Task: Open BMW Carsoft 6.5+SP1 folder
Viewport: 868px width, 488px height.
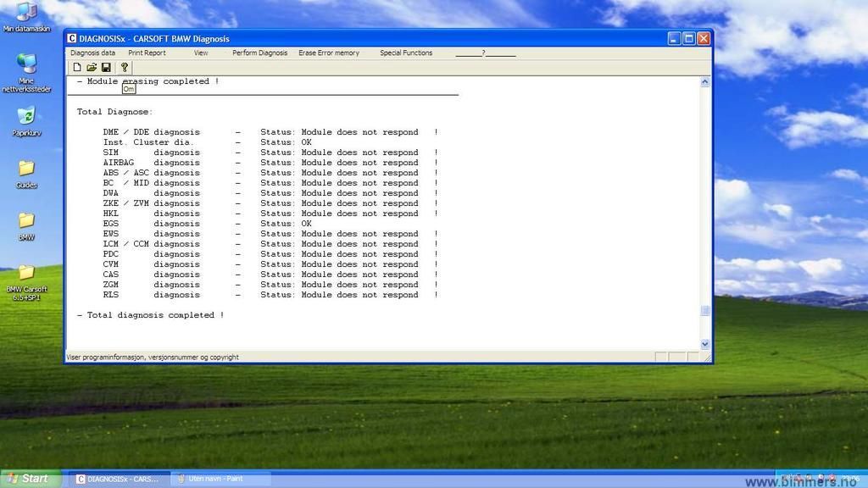Action: click(26, 283)
